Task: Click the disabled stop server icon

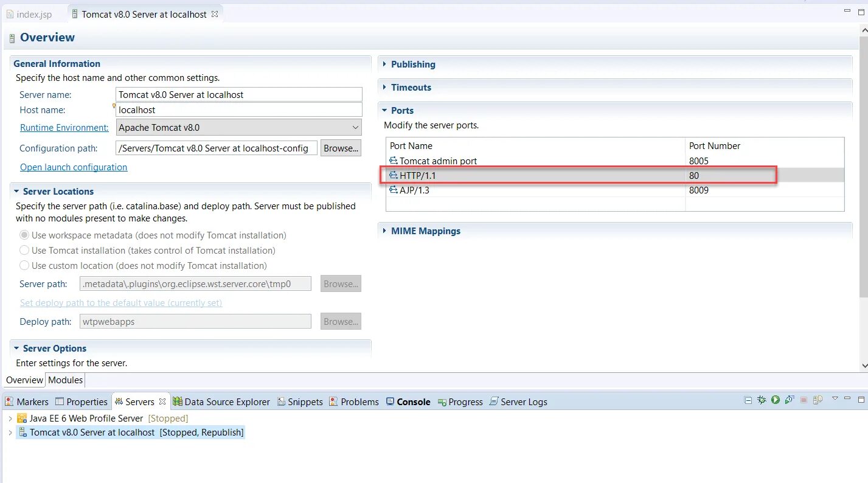Action: coord(804,400)
